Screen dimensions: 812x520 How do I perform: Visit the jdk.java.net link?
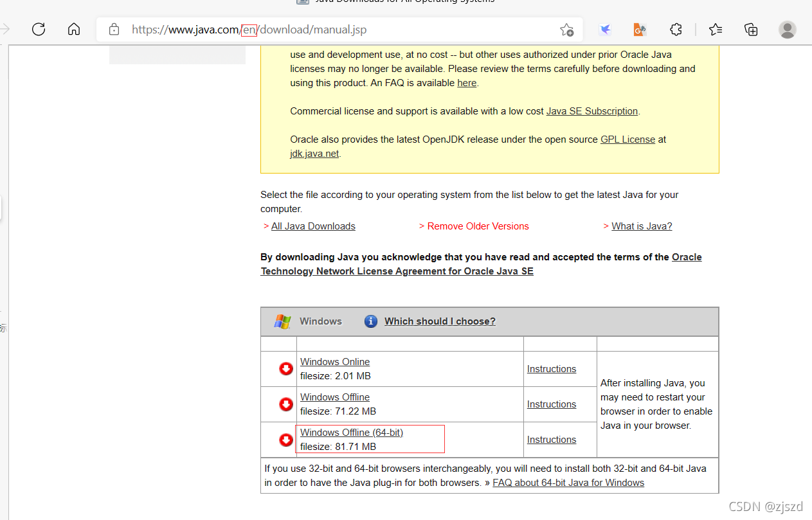click(314, 154)
